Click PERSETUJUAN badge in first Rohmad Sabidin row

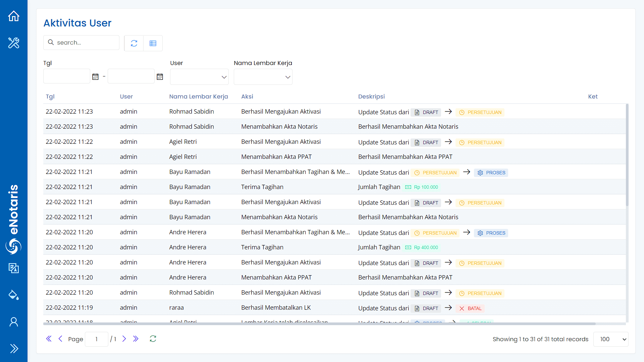(x=480, y=112)
